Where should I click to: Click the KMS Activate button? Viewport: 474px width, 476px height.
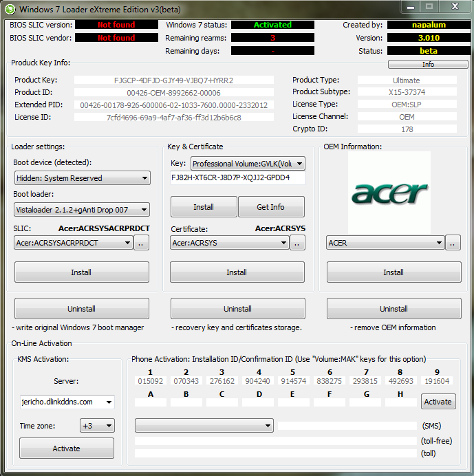pos(67,448)
